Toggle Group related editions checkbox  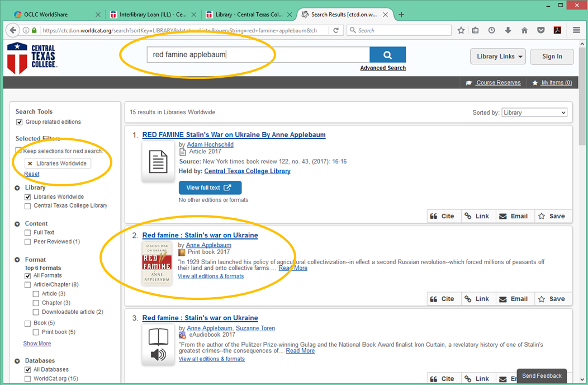click(19, 122)
